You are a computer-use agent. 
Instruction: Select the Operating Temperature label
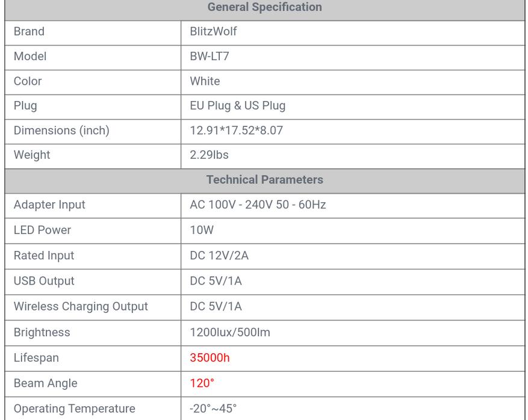coord(75,409)
